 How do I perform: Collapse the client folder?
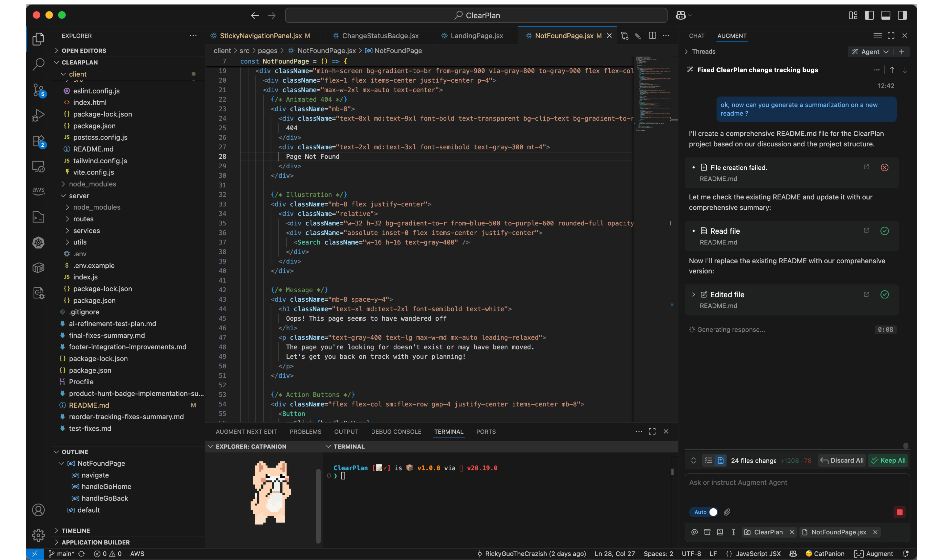[77, 74]
